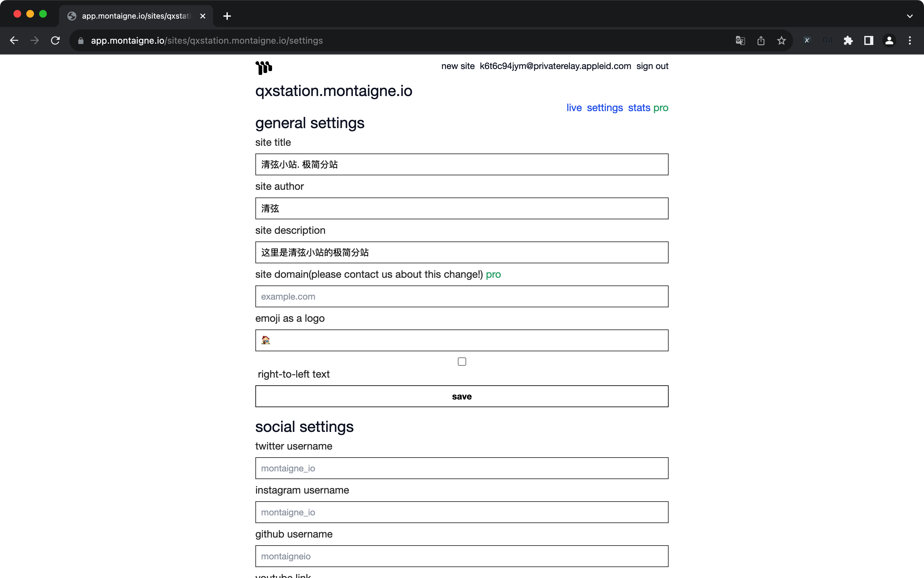Click the site domain example.com field

tap(462, 296)
